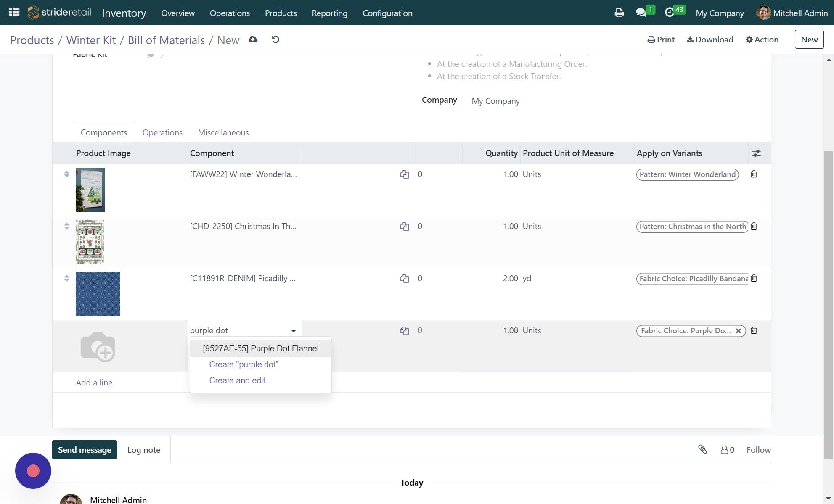Go to Winter Kit breadcrumb
834x504 pixels.
(91, 40)
